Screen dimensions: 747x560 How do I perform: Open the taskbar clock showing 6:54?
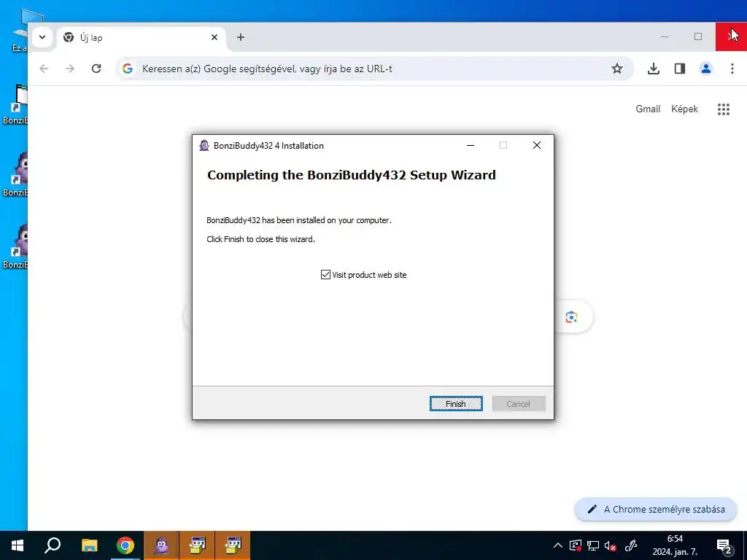coord(675,545)
